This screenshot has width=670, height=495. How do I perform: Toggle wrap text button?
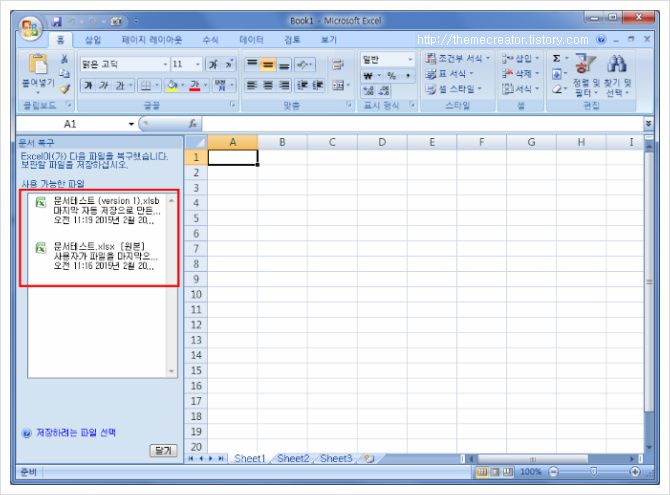point(338,65)
